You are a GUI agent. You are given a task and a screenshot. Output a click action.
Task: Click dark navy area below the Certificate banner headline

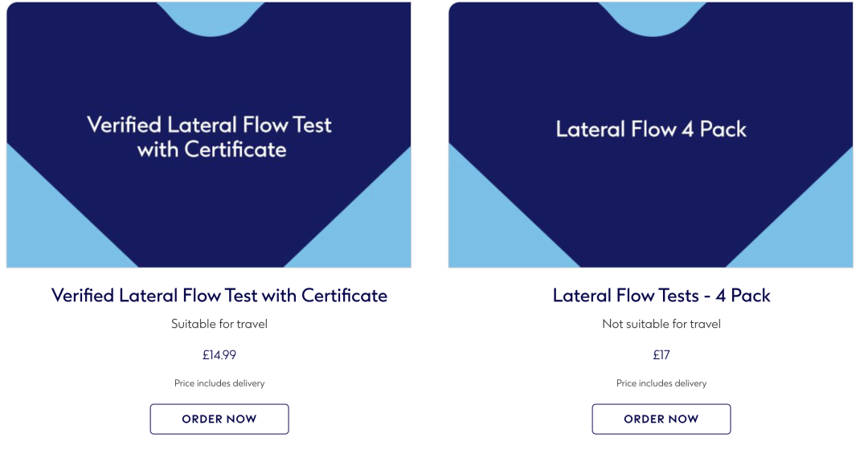(211, 216)
